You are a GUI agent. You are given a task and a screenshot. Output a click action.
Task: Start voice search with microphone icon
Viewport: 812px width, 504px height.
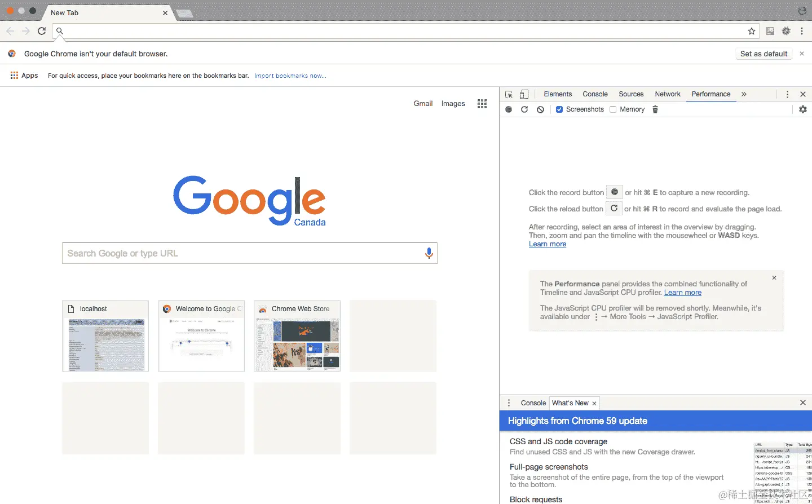click(429, 254)
